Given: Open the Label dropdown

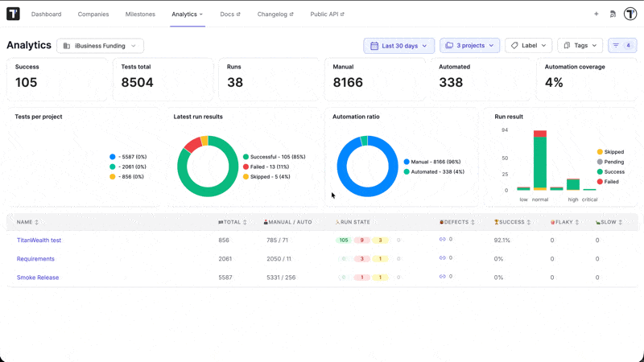Looking at the screenshot, I should pyautogui.click(x=528, y=46).
